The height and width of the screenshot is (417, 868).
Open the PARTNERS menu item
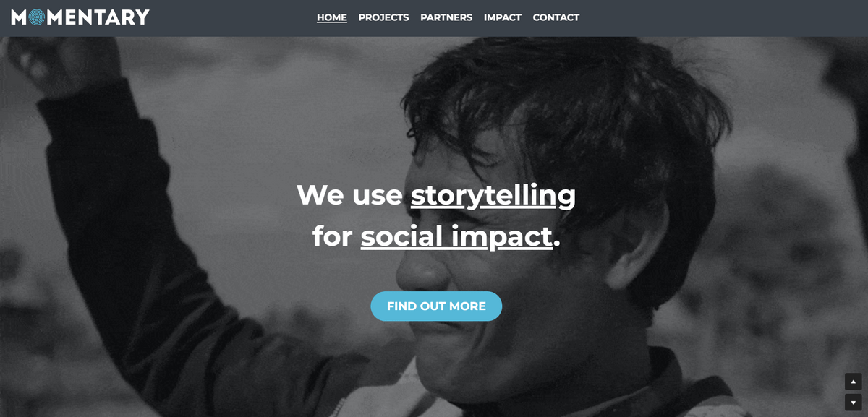[x=446, y=17]
